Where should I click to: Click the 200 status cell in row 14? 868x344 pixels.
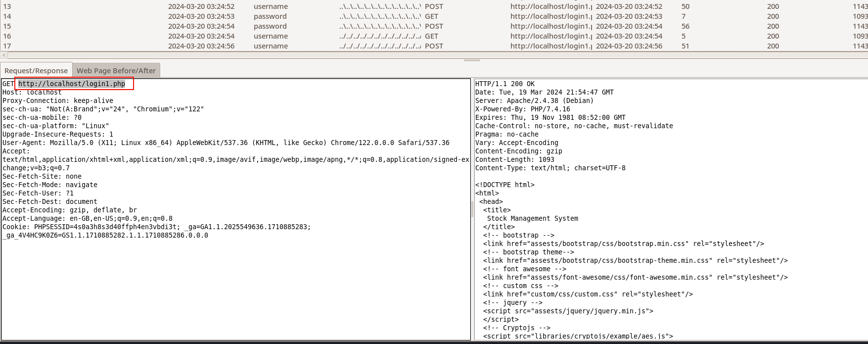(773, 16)
